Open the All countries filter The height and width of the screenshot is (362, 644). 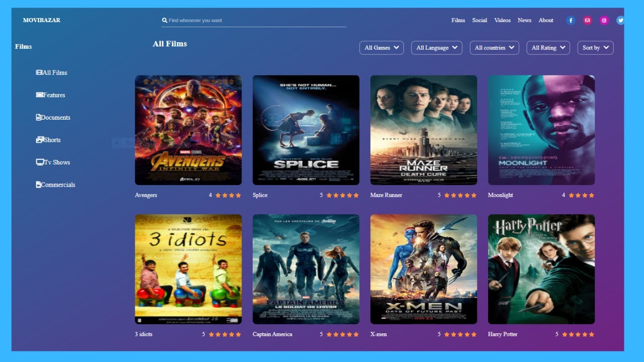tap(495, 48)
